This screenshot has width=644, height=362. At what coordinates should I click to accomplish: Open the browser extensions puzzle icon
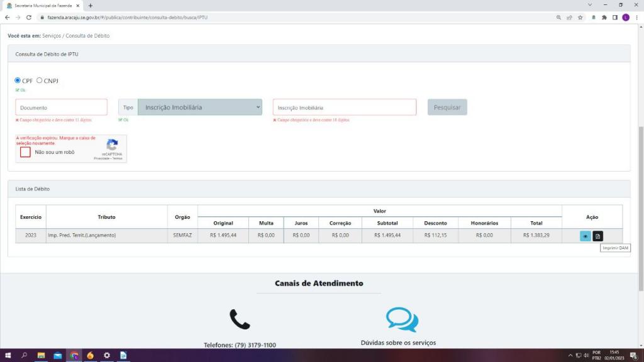[x=604, y=17]
